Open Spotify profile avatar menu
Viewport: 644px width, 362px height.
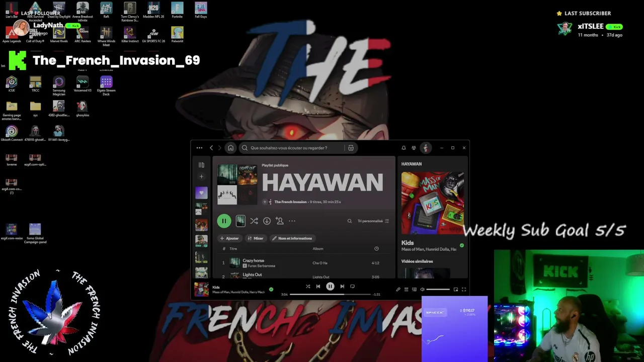[x=426, y=148]
